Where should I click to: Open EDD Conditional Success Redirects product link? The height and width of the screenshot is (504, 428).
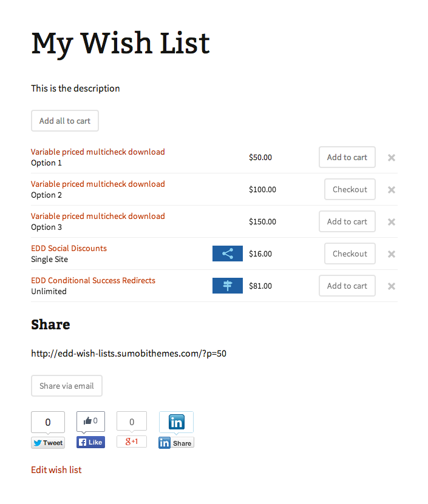pyautogui.click(x=93, y=281)
